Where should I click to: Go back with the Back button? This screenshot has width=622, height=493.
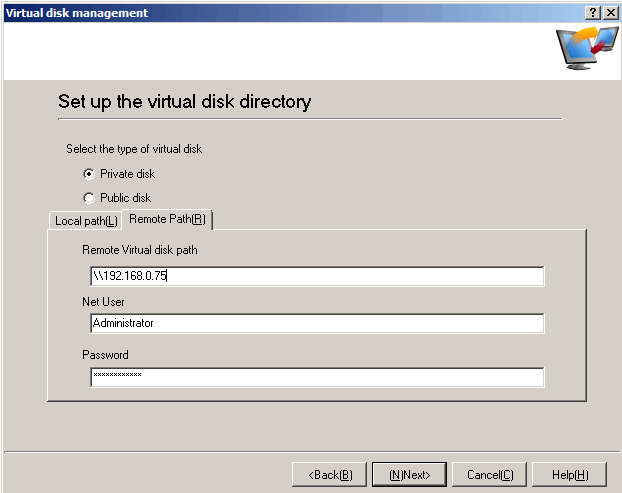(329, 475)
